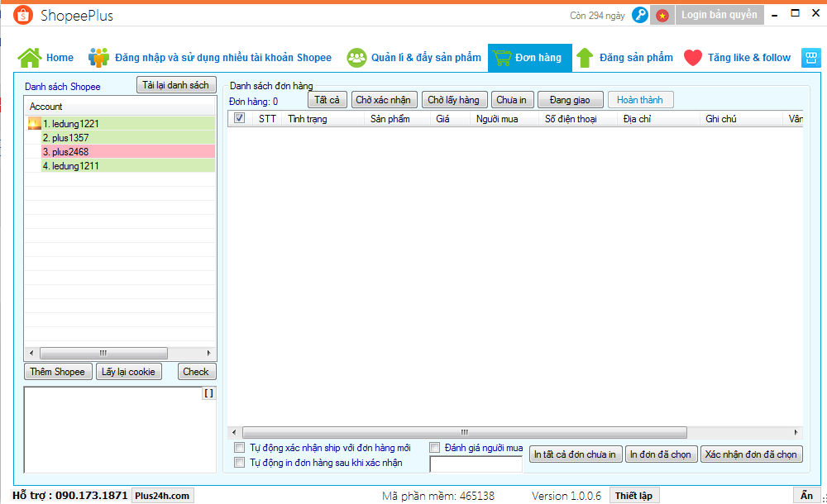
Task: Switch to multi-account Shopee login tab
Action: click(211, 58)
